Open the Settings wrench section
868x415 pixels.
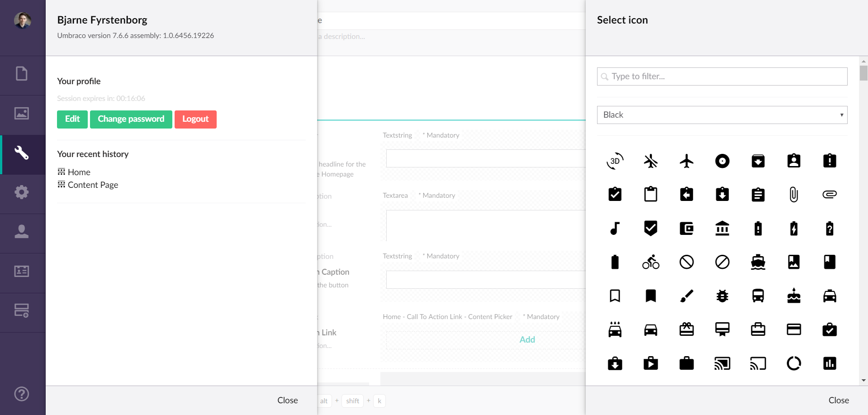(22, 153)
